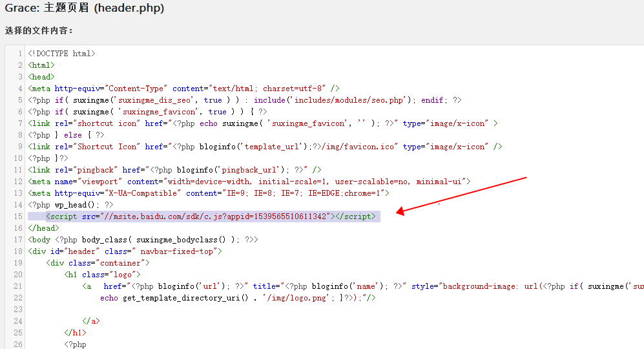Place cursor on the DOCTYPE html line
The image size is (644, 349).
pyautogui.click(x=61, y=54)
